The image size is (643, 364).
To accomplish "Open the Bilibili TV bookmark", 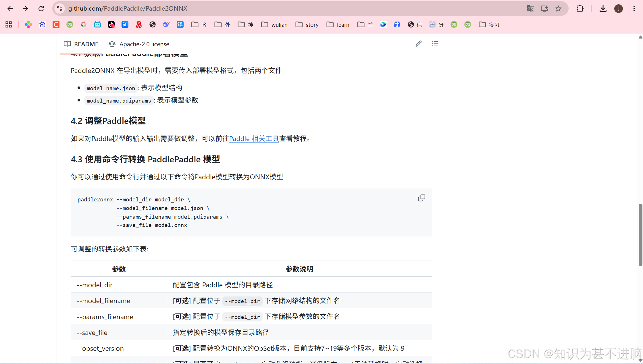I will tap(97, 25).
